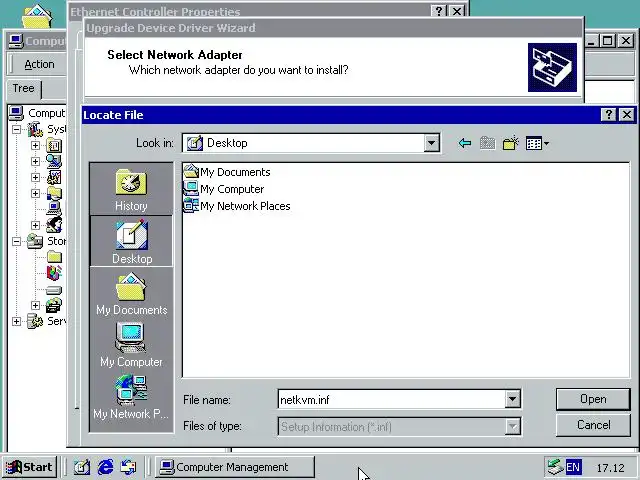Image resolution: width=640 pixels, height=480 pixels.
Task: Open the Files of type dropdown
Action: (512, 427)
